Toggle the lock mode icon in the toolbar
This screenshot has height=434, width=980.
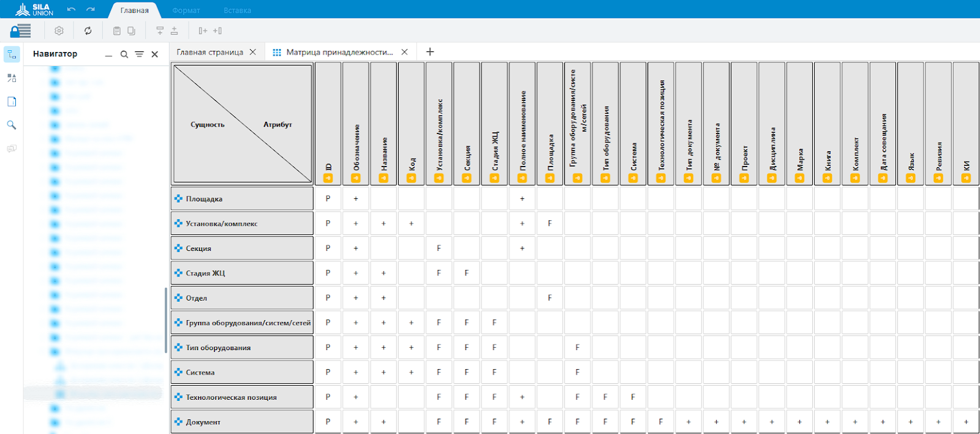pos(20,31)
